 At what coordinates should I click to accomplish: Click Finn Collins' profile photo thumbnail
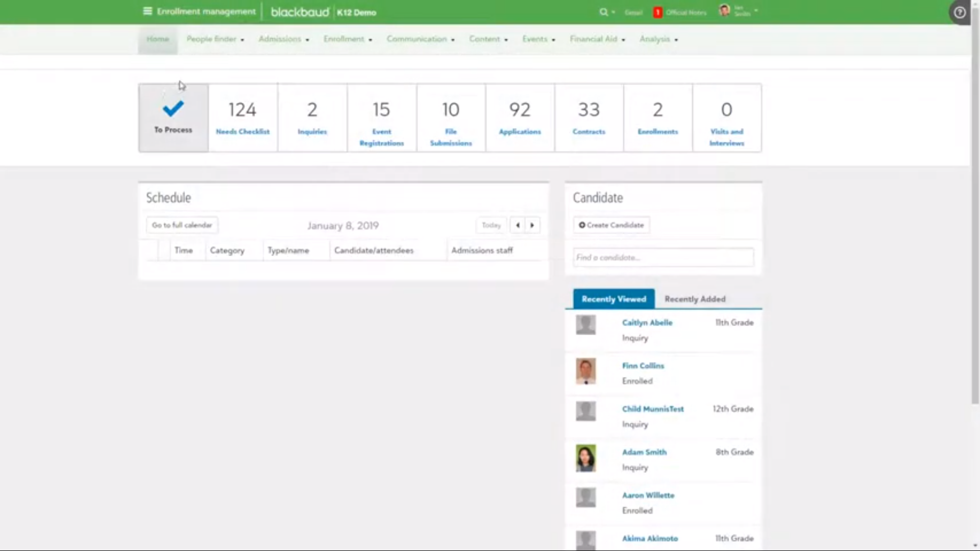585,371
